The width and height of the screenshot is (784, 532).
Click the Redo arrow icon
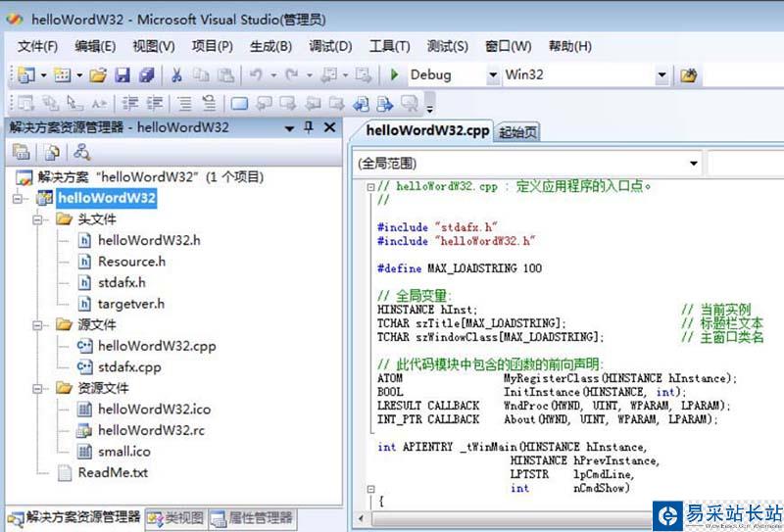pos(292,75)
